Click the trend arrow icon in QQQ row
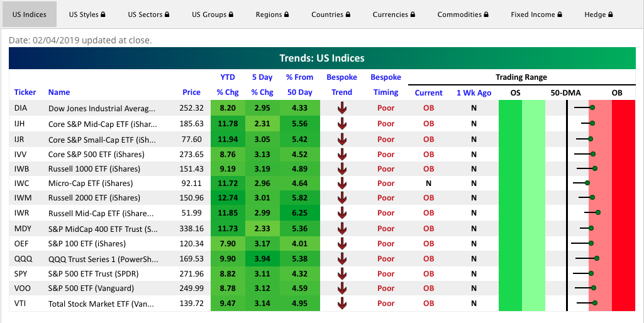This screenshot has height=323, width=644. click(341, 258)
